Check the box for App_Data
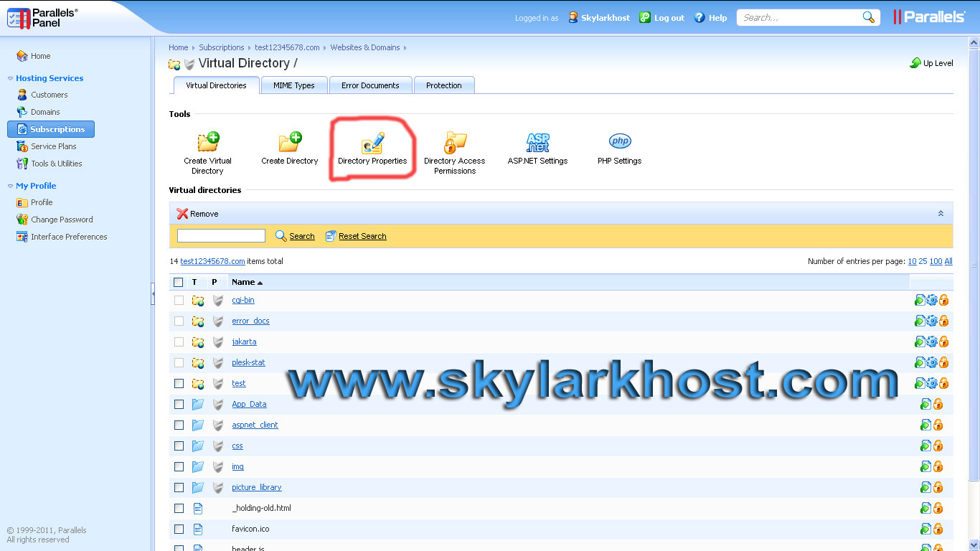Viewport: 980px width, 551px height. (179, 404)
